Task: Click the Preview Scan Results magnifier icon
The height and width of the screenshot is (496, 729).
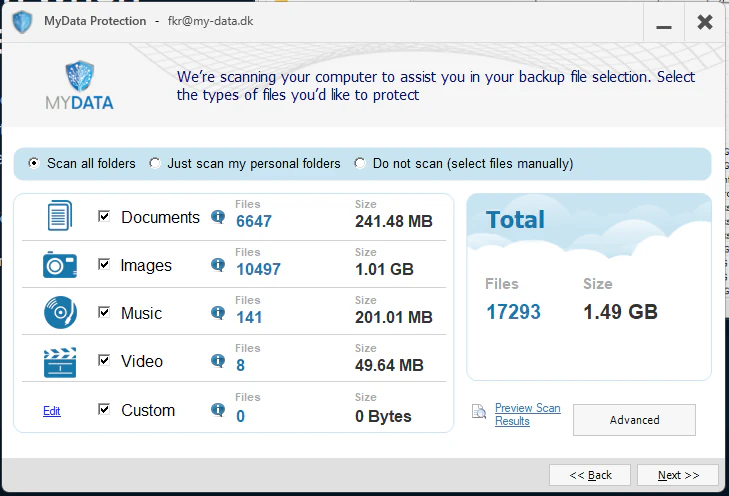Action: (479, 411)
